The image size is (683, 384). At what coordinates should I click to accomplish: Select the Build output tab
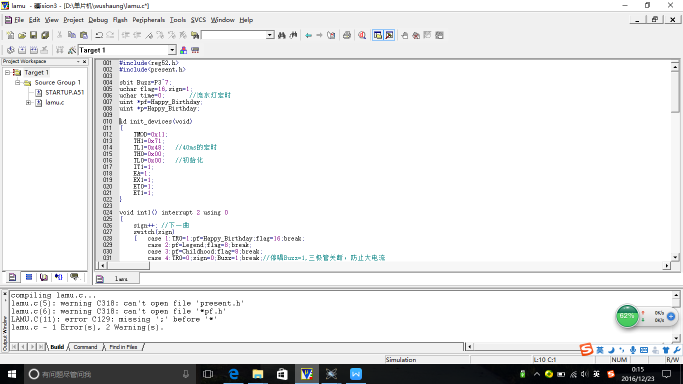click(57, 347)
